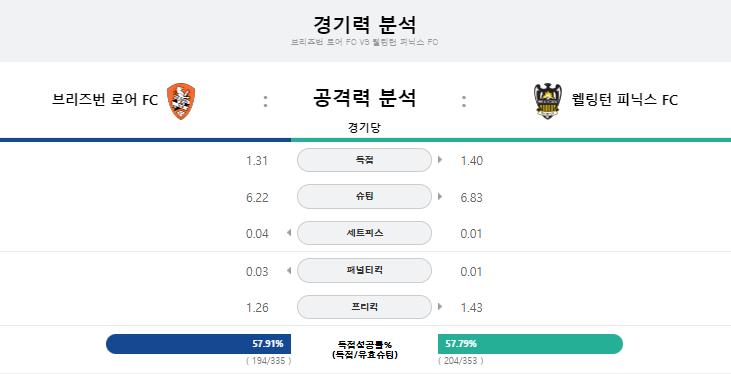The height and width of the screenshot is (374, 731).
Task: Click the 경기력 분석 page title
Action: pyautogui.click(x=365, y=24)
